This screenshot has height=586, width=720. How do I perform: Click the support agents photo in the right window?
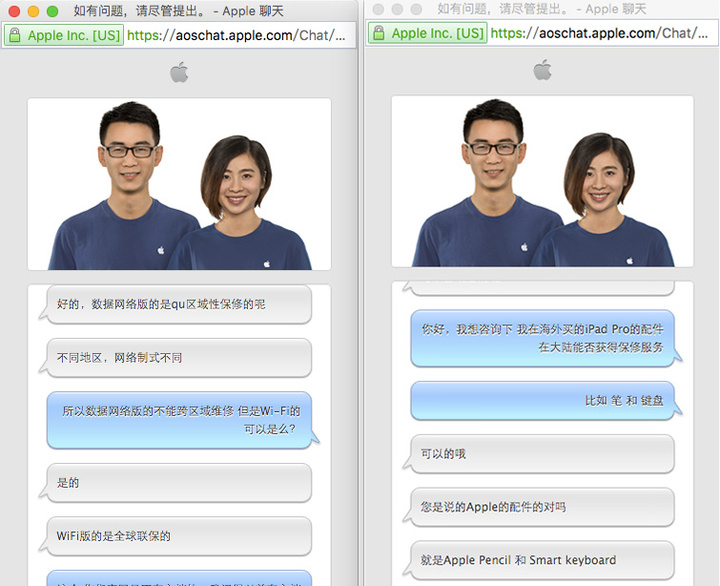[x=542, y=181]
